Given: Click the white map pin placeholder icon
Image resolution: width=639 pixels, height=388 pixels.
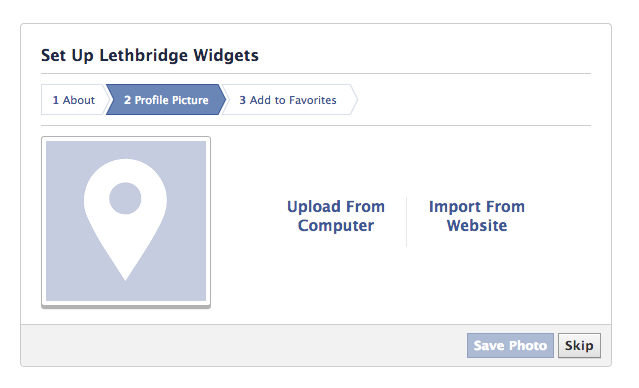Looking at the screenshot, I should click(x=125, y=220).
